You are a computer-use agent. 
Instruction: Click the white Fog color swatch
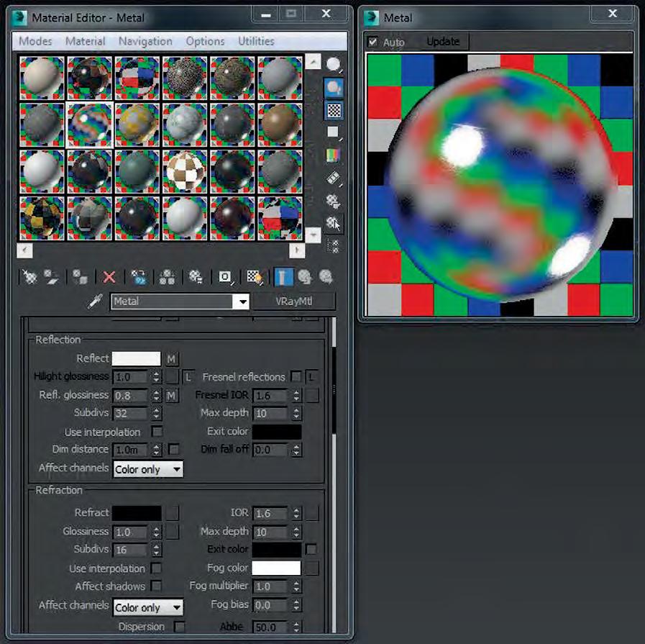(x=276, y=568)
